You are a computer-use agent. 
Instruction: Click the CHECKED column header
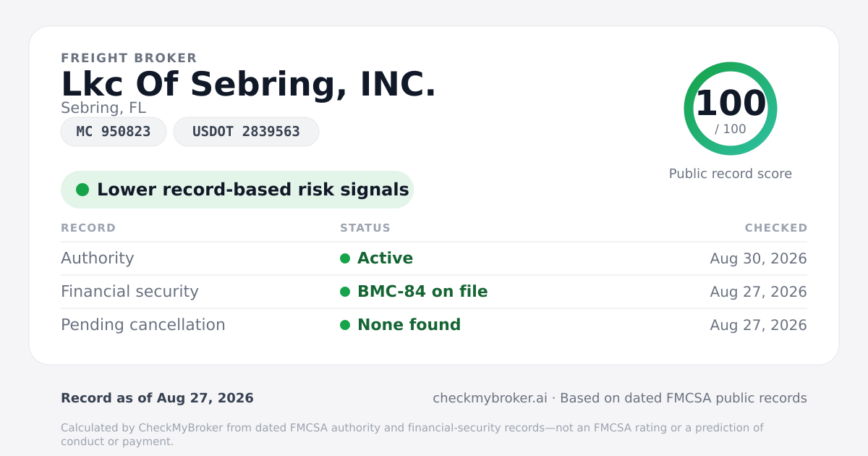point(776,228)
